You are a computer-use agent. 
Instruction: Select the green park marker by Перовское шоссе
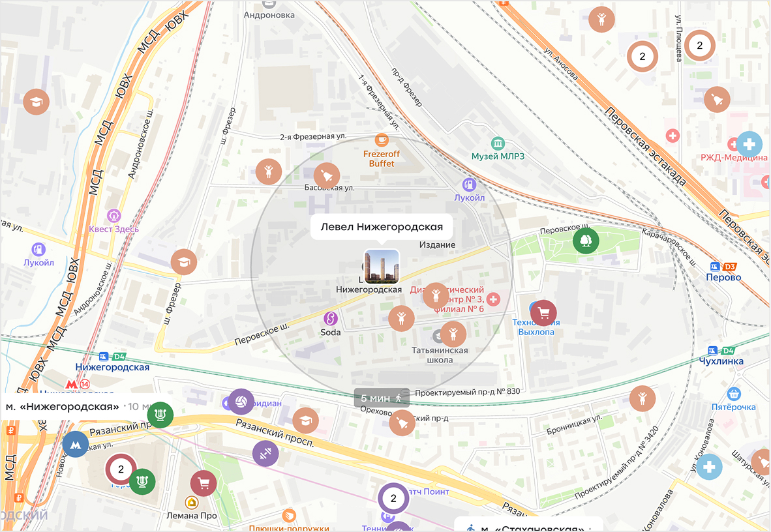pyautogui.click(x=586, y=241)
